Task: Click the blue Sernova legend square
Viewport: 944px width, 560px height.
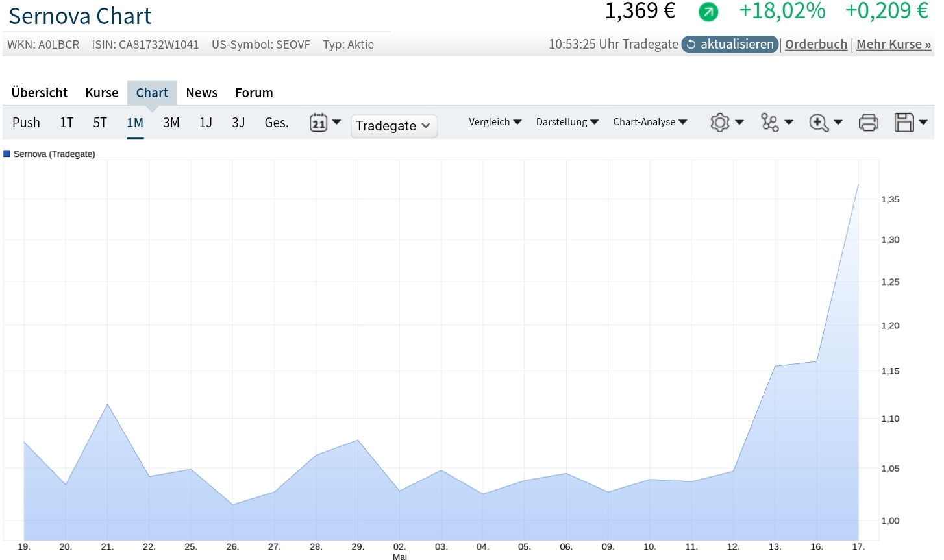Action: (x=7, y=154)
